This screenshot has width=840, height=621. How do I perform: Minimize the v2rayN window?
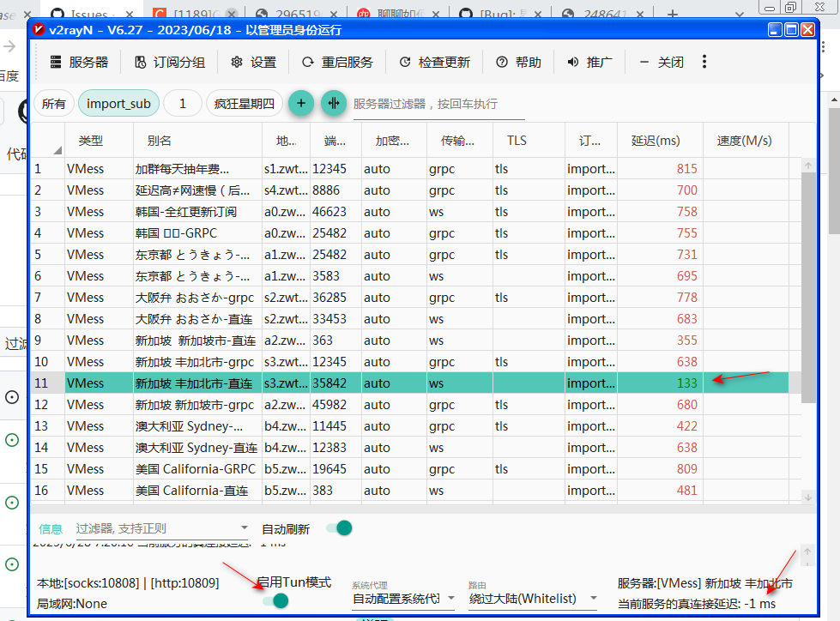point(775,30)
